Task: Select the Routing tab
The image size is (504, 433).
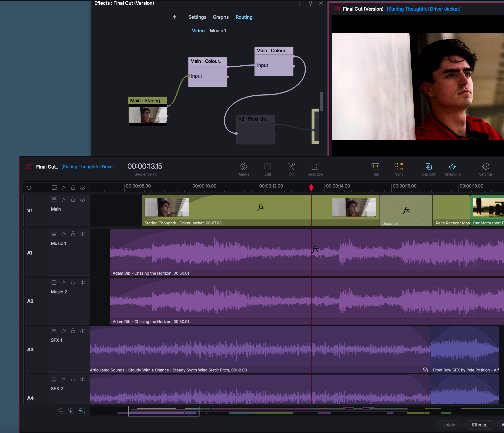Action: tap(244, 17)
